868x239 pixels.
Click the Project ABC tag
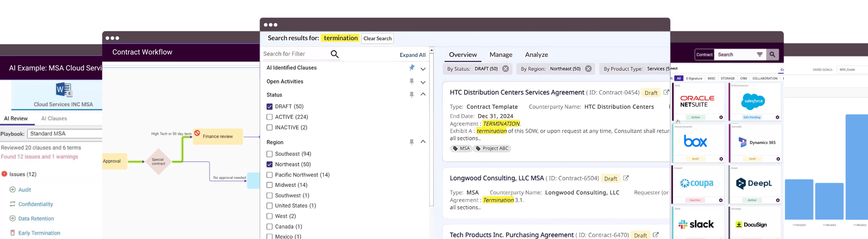click(492, 148)
